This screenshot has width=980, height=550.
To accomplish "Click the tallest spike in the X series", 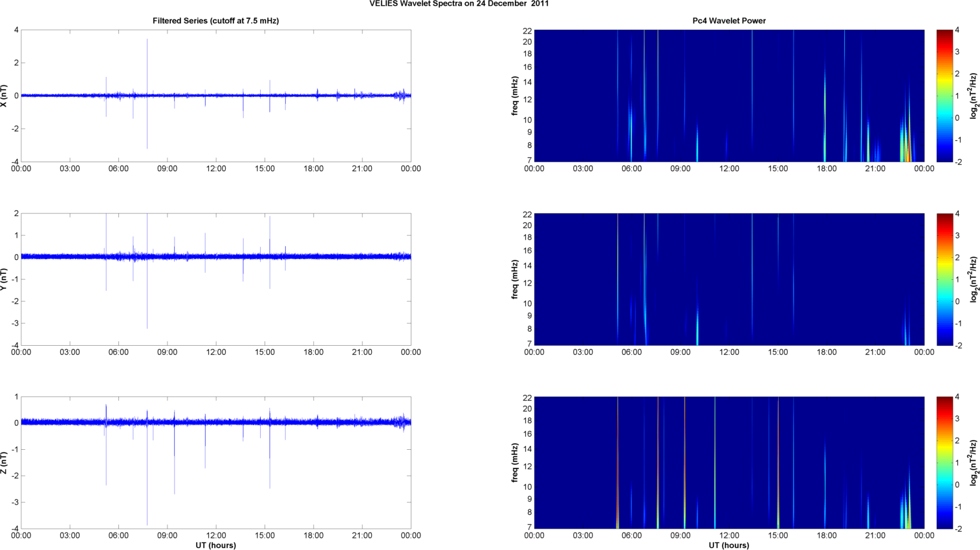I will pos(147,65).
